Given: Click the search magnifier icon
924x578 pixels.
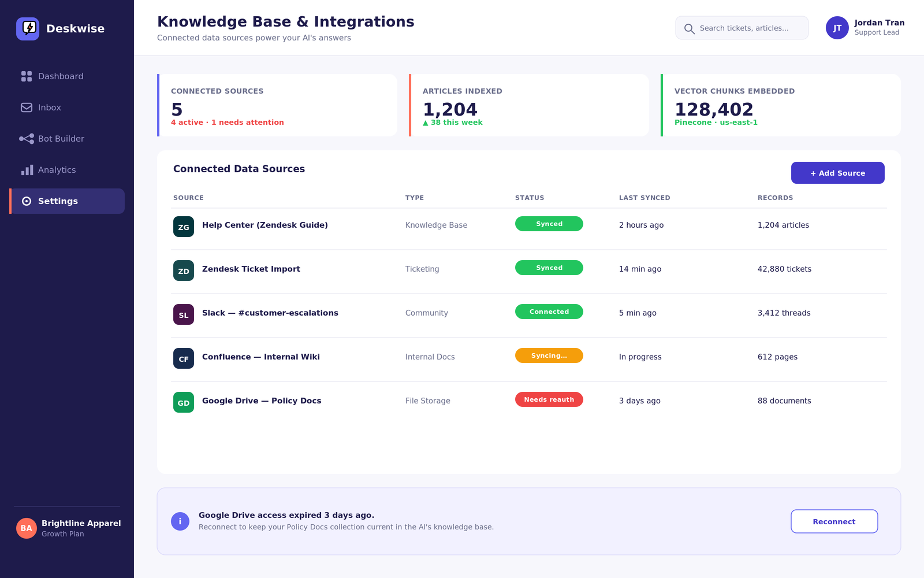Looking at the screenshot, I should pos(689,28).
